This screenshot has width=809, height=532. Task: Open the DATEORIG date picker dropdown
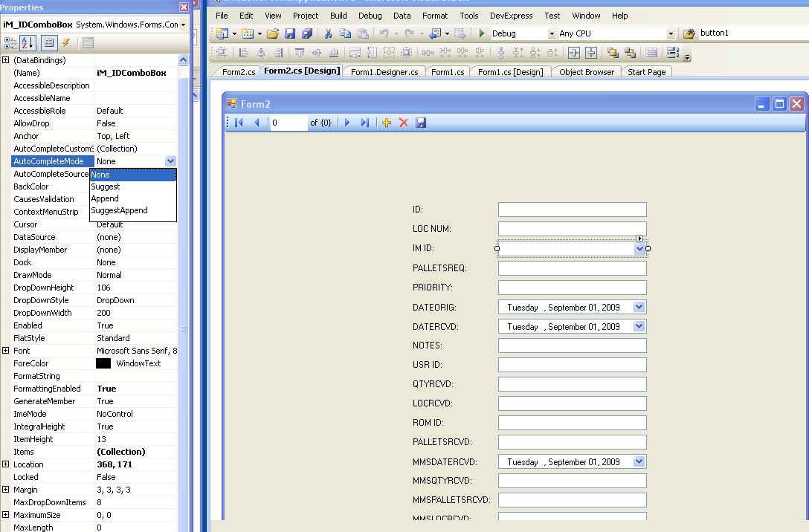pyautogui.click(x=638, y=307)
